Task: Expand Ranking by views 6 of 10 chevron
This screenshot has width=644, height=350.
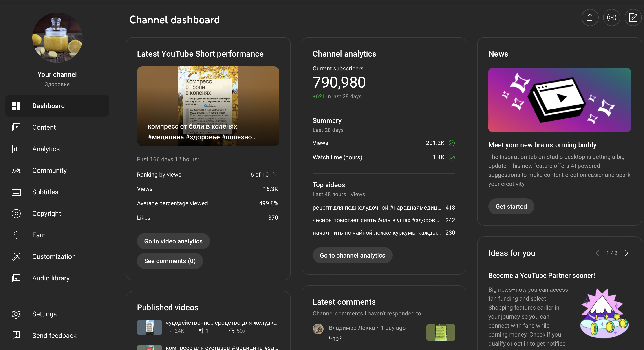Action: 275,174
